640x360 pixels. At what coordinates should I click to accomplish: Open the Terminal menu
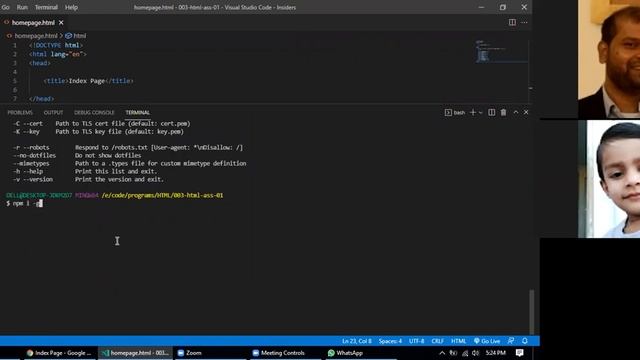(46, 7)
